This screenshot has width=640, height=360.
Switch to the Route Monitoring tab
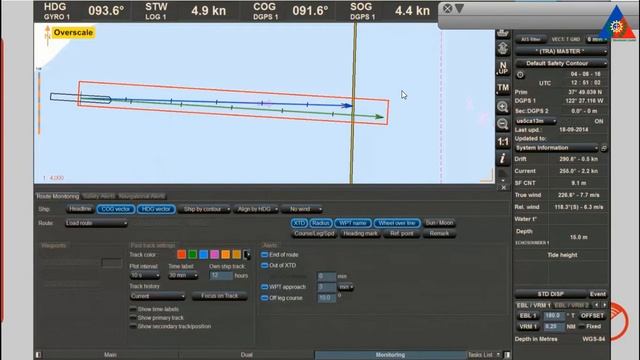click(58, 196)
